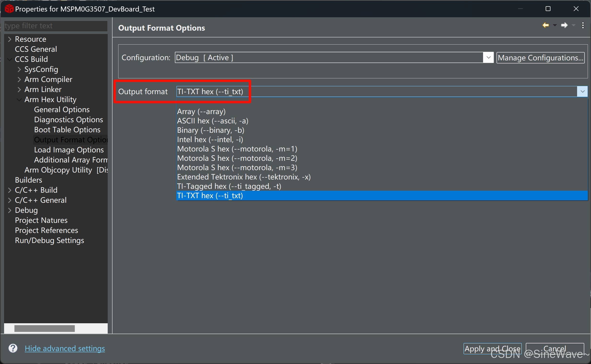Expand the Arm Compiler node
This screenshot has width=591, height=364.
coord(19,80)
